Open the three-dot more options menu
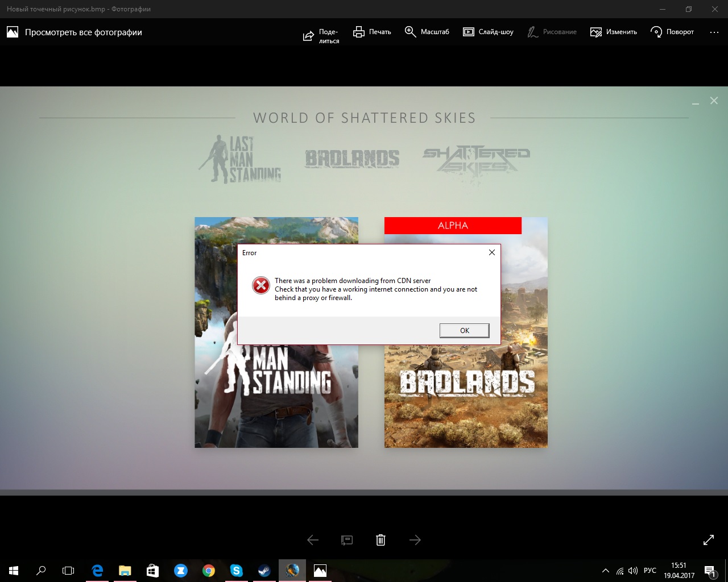Viewport: 728px width, 582px height. click(x=714, y=32)
